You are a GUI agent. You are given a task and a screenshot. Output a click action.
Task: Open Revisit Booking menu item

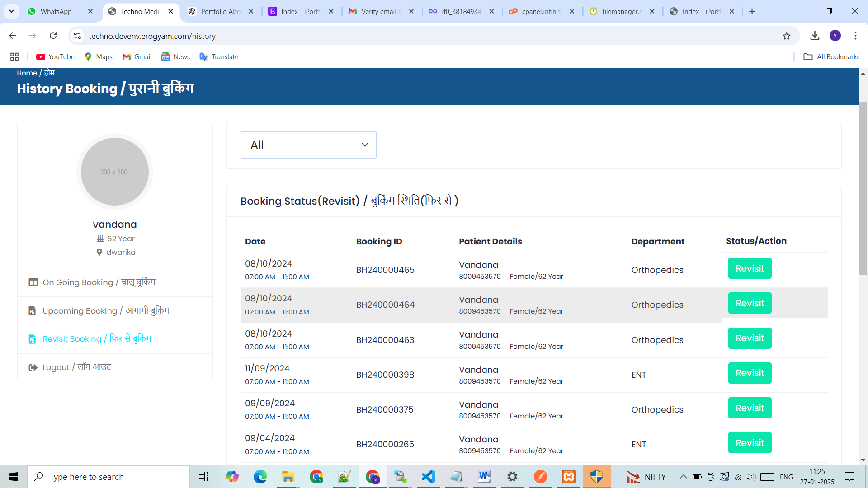click(x=115, y=339)
